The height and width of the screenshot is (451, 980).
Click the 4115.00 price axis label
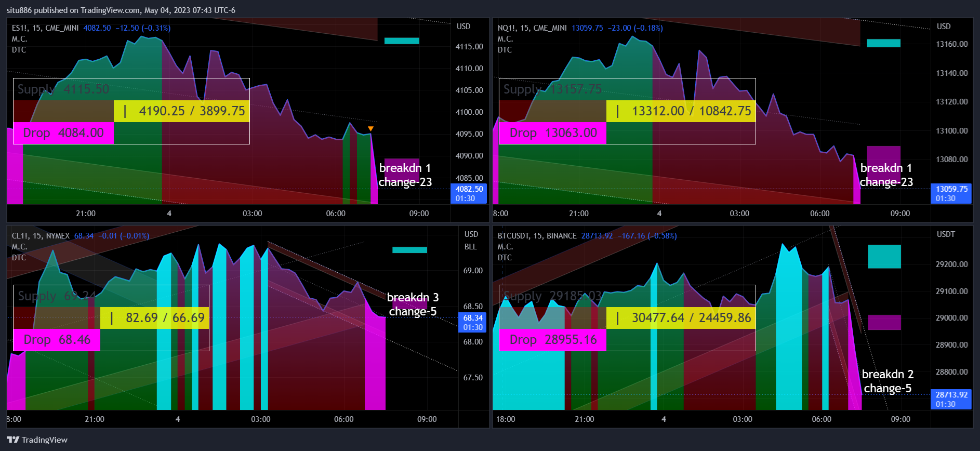[x=469, y=47]
